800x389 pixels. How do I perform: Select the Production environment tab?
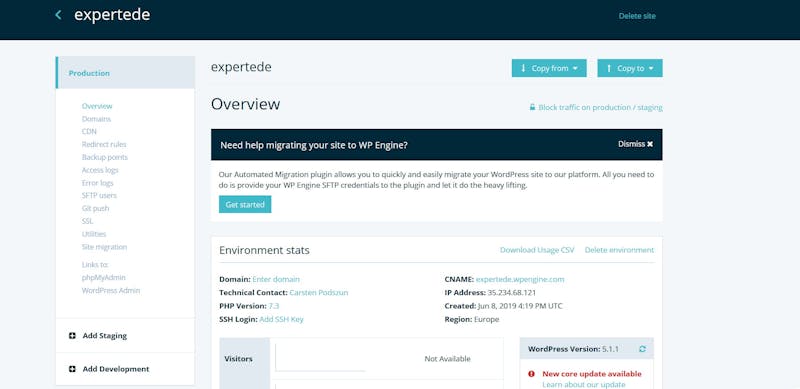tap(125, 73)
